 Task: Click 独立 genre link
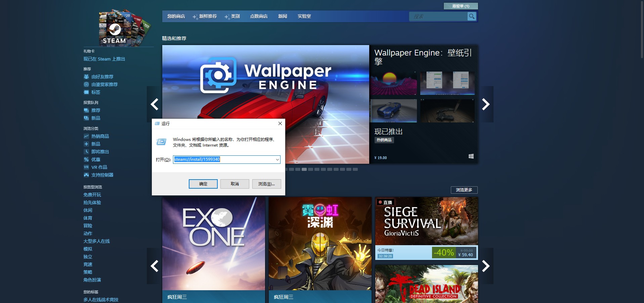click(88, 257)
